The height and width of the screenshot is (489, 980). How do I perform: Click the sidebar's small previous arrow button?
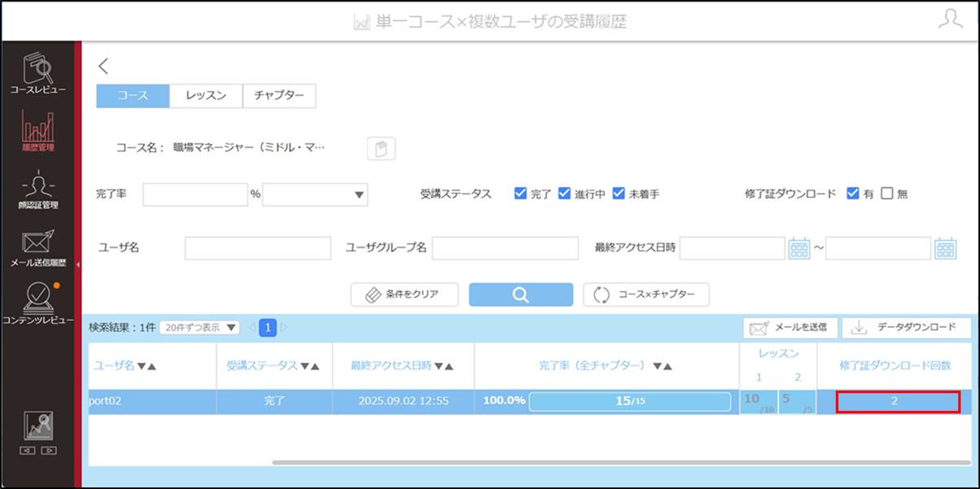(28, 450)
